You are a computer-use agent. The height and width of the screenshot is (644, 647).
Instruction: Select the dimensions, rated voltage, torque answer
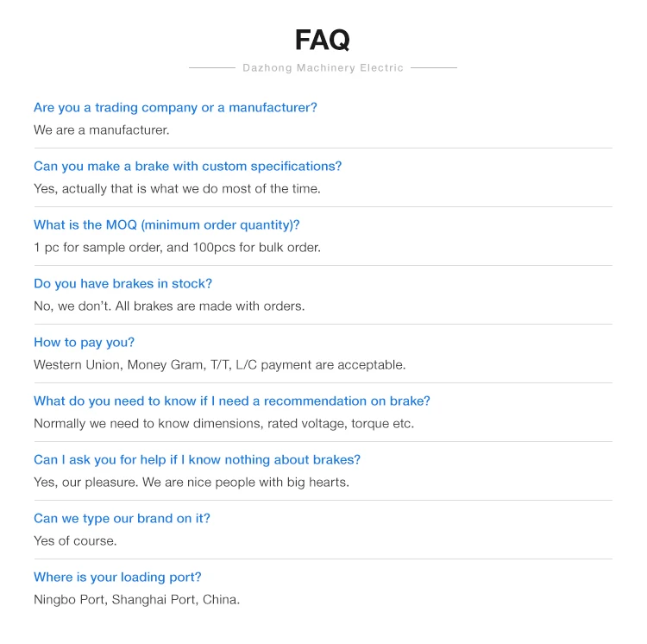tap(223, 424)
